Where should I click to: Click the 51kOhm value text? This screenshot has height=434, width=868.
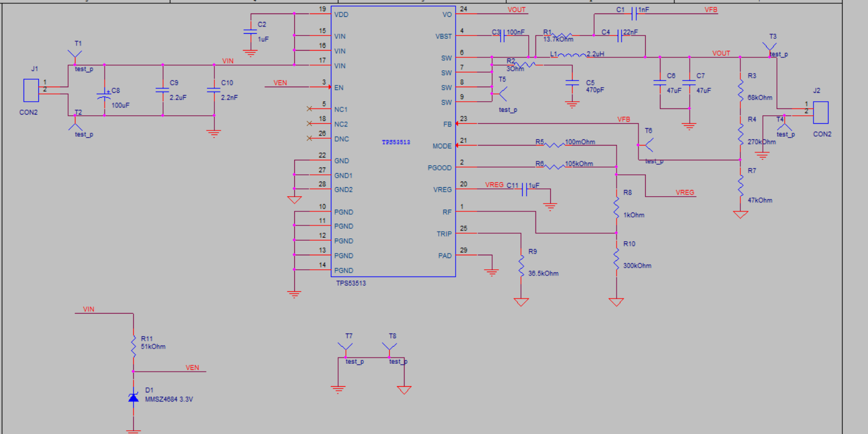[x=153, y=347]
